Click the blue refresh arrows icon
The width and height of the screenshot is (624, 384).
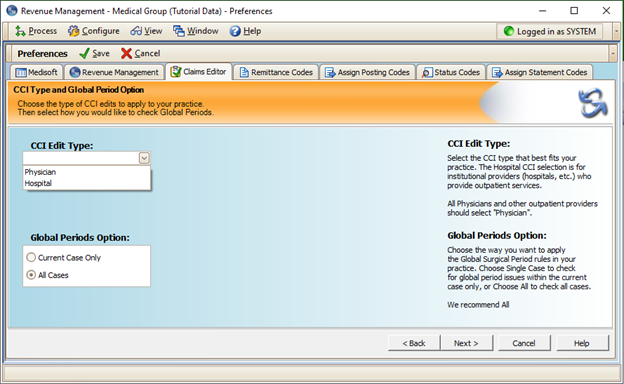click(x=593, y=103)
